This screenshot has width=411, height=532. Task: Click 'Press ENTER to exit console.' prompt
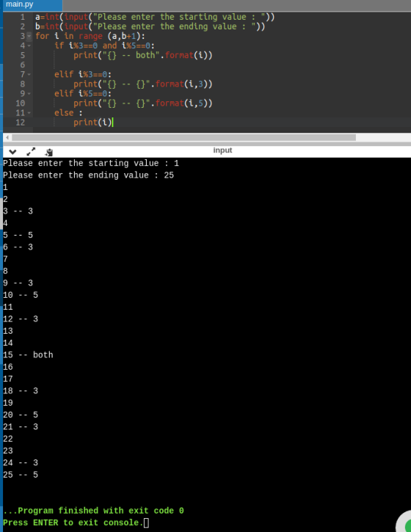[73, 522]
